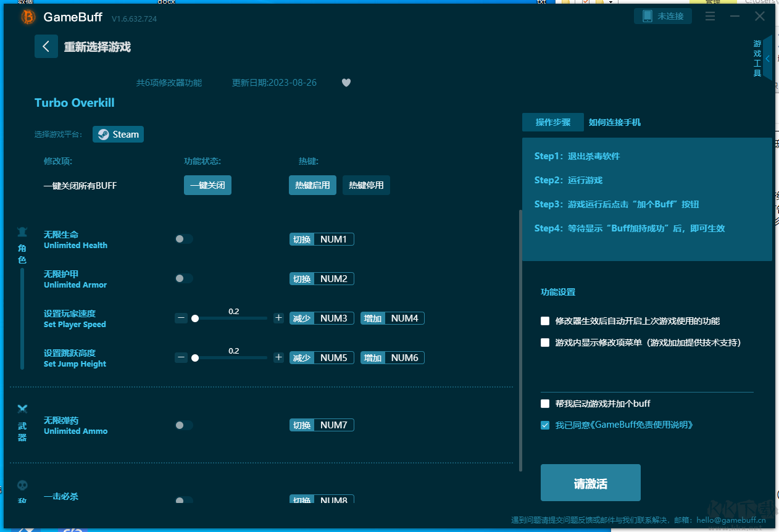Jump to the 角色 category icon
779x532 pixels.
point(22,232)
